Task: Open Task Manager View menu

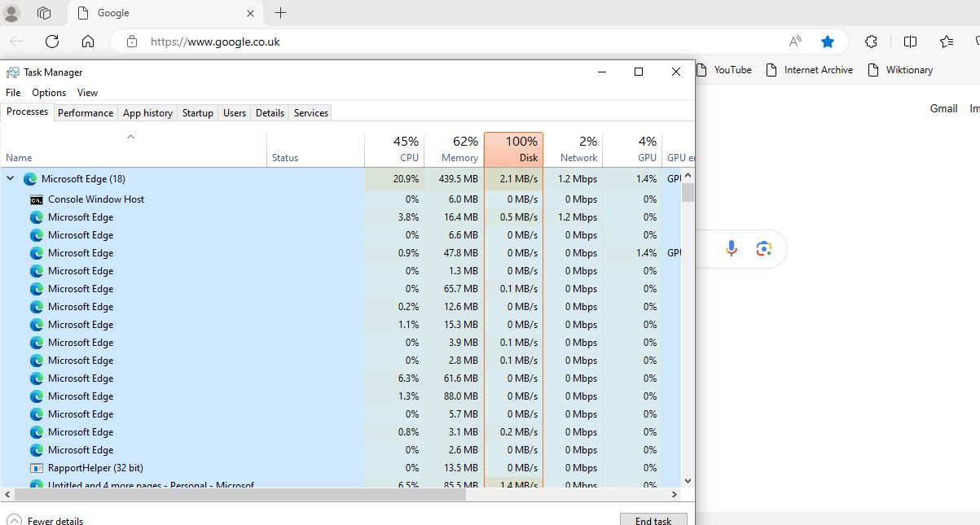Action: [x=87, y=93]
